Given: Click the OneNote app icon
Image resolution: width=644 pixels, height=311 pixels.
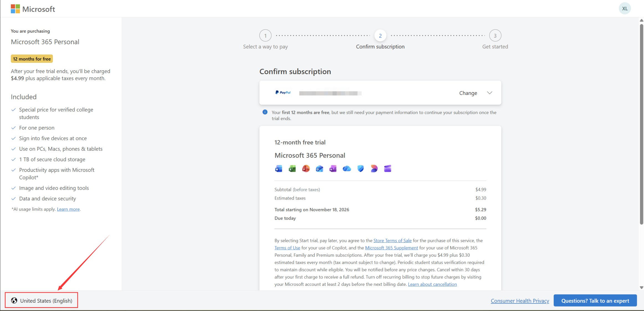Looking at the screenshot, I should coord(333,169).
